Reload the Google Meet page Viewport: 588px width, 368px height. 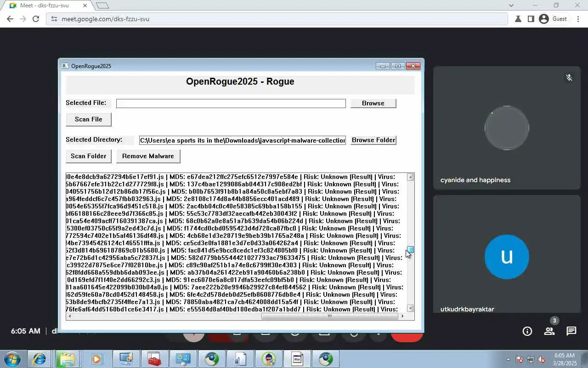tap(36, 19)
